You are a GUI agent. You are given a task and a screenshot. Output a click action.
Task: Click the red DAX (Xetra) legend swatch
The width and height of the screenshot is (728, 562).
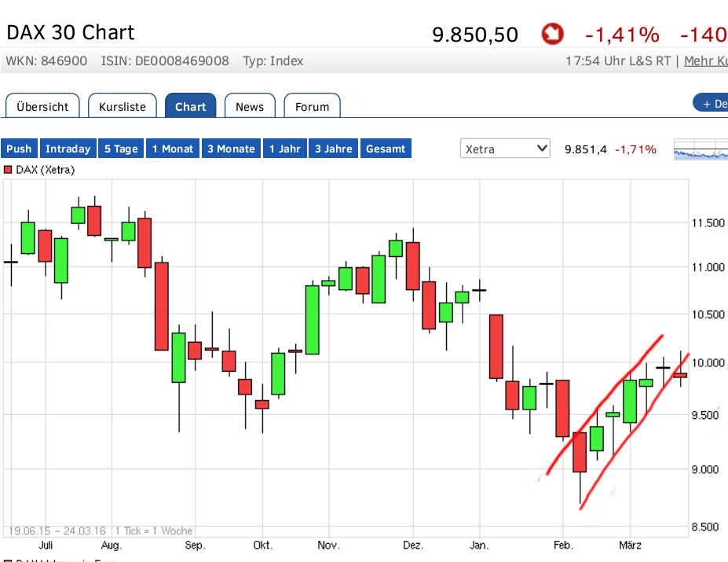click(8, 170)
